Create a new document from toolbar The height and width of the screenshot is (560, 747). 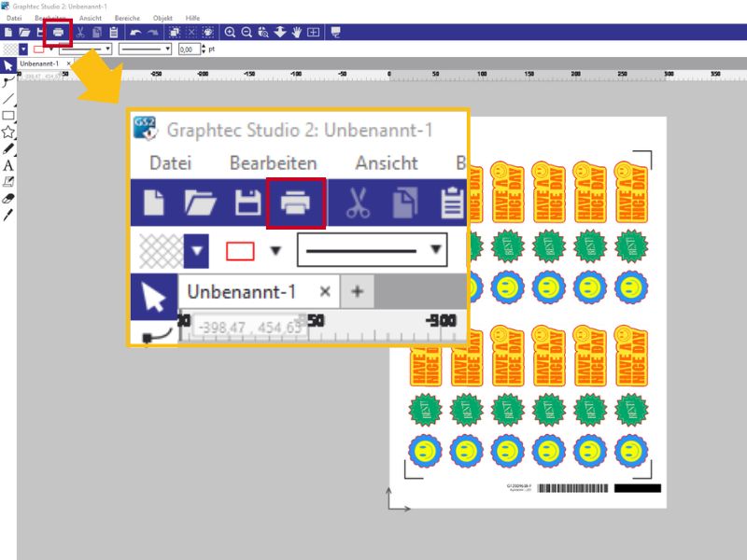tap(8, 33)
